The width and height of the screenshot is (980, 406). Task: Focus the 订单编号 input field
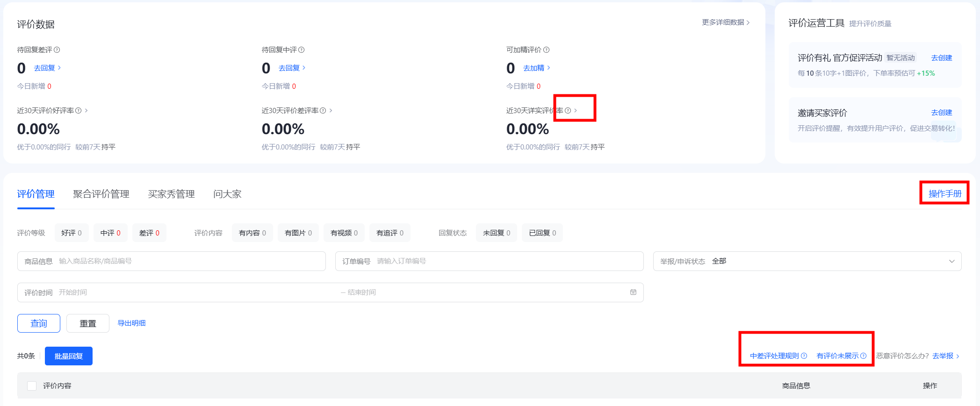(x=505, y=261)
